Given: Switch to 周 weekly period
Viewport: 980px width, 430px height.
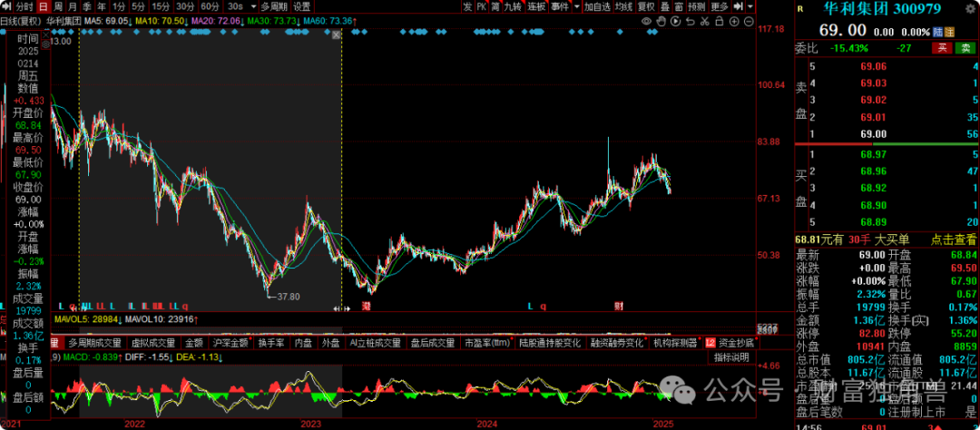Looking at the screenshot, I should point(57,6).
